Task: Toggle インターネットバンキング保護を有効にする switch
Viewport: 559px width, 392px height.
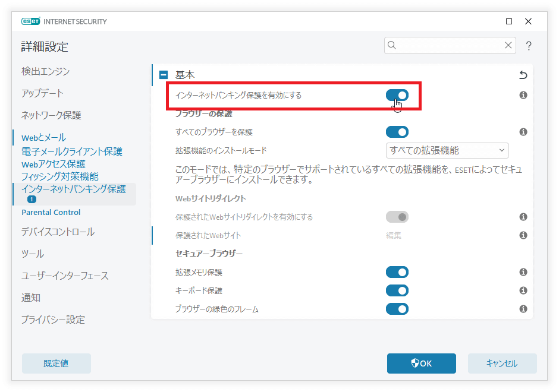Action: (x=397, y=95)
